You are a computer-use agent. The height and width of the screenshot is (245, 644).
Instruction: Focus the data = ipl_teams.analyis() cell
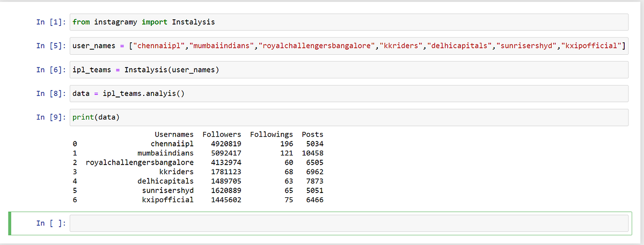349,93
